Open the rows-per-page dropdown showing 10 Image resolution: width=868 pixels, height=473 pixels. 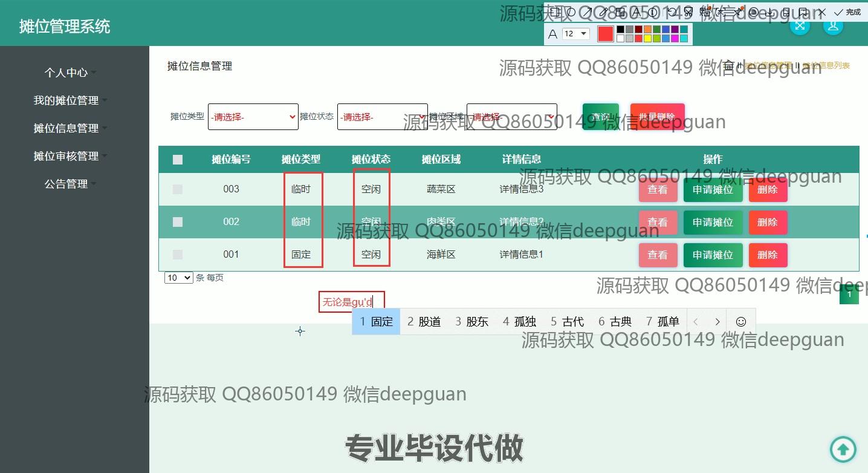point(178,278)
